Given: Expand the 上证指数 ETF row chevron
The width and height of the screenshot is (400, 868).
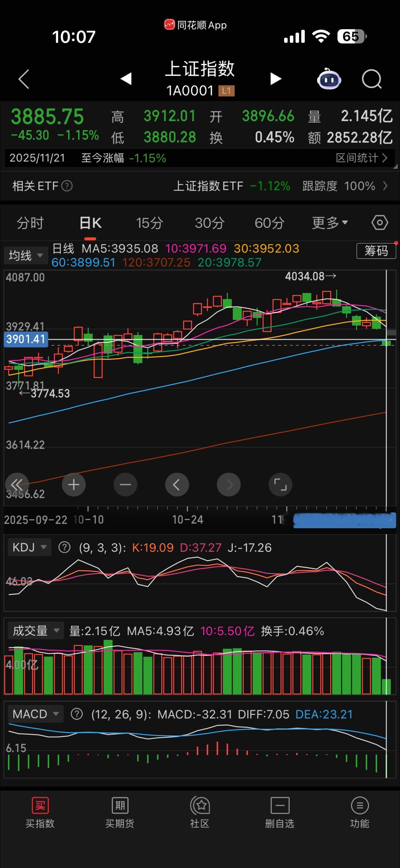Looking at the screenshot, I should (385, 186).
